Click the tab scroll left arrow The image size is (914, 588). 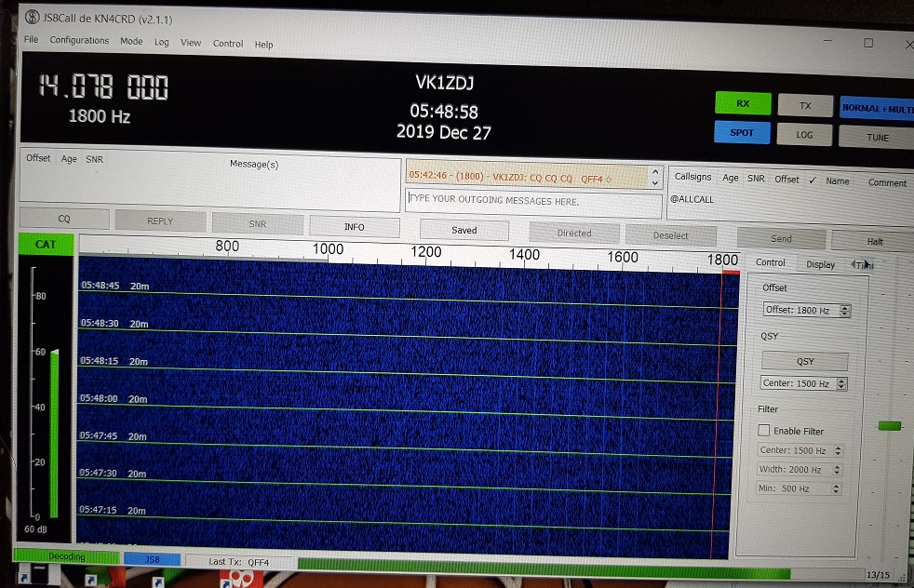click(x=853, y=264)
